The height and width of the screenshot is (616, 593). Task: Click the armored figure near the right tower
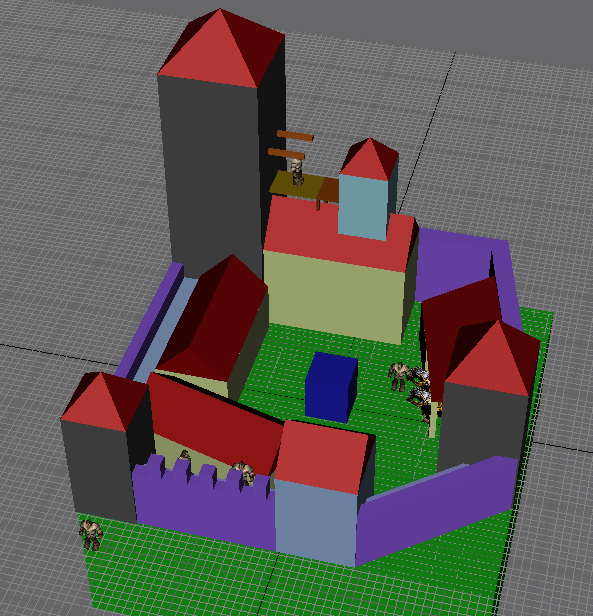coord(422,393)
